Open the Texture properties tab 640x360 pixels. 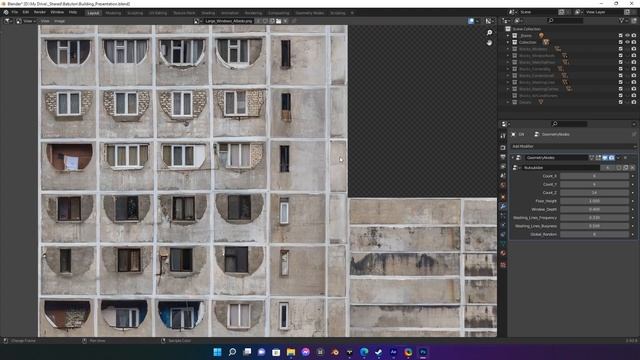click(x=503, y=264)
